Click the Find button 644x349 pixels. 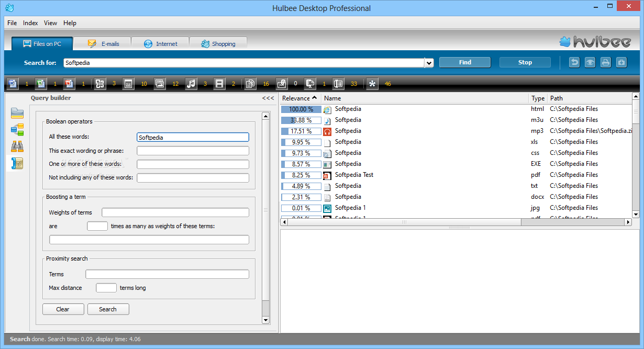pyautogui.click(x=465, y=62)
